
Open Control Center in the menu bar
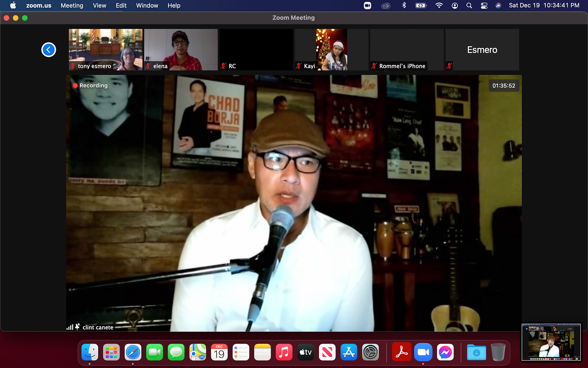pyautogui.click(x=484, y=6)
